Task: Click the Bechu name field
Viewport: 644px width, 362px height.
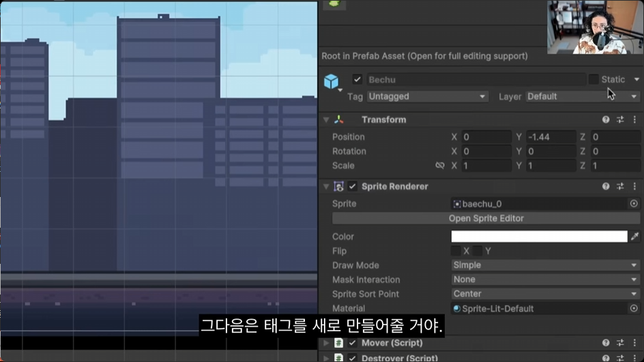Action: pyautogui.click(x=475, y=80)
